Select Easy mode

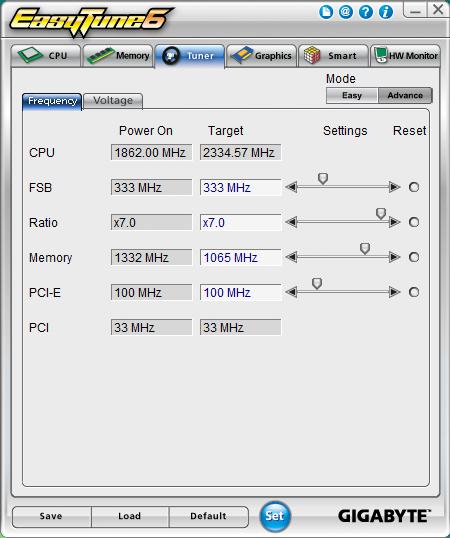tap(352, 95)
